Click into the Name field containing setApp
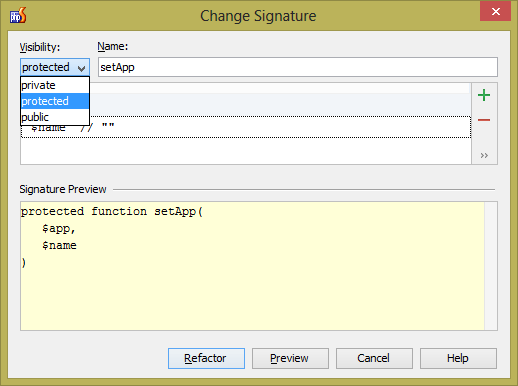518x386 pixels. coord(298,67)
